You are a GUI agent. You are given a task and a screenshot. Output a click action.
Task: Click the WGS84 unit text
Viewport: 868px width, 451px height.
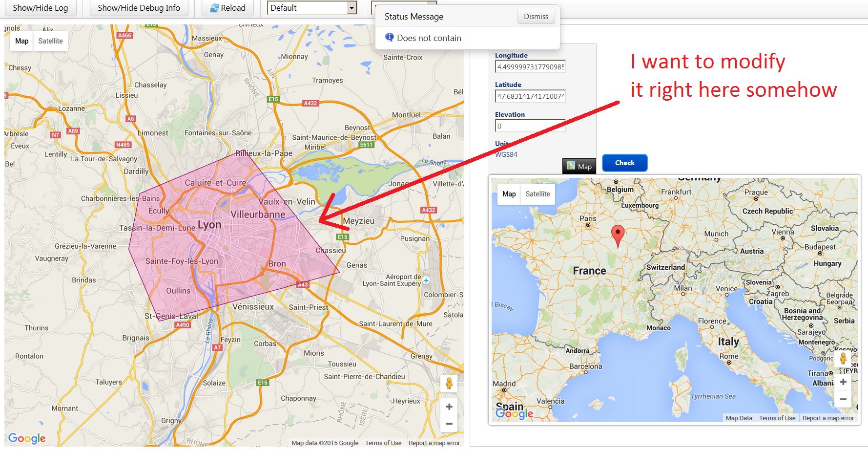(506, 154)
